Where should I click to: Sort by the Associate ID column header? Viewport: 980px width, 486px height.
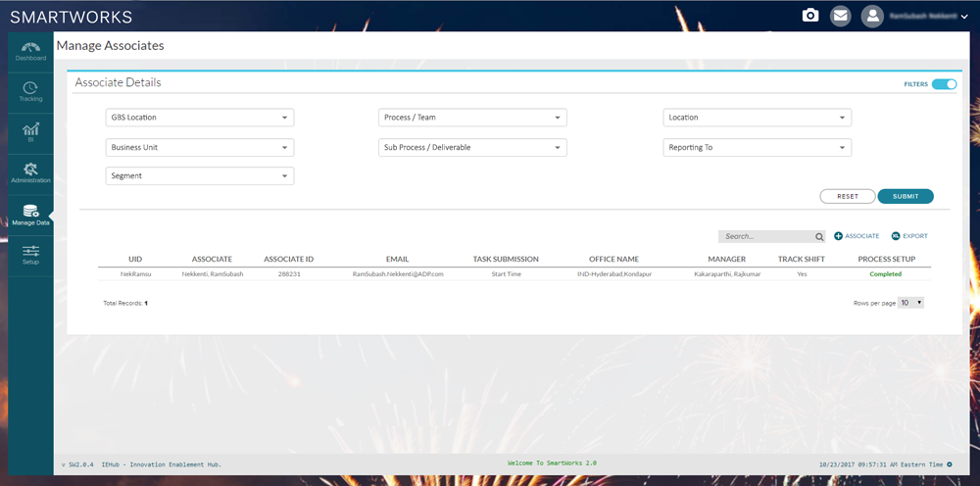click(288, 259)
